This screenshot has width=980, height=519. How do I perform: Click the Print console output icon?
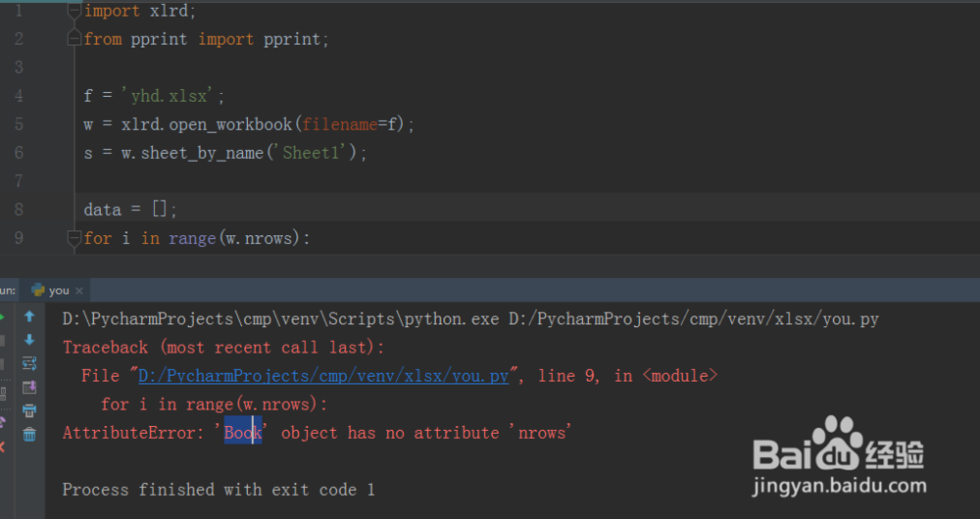(29, 411)
